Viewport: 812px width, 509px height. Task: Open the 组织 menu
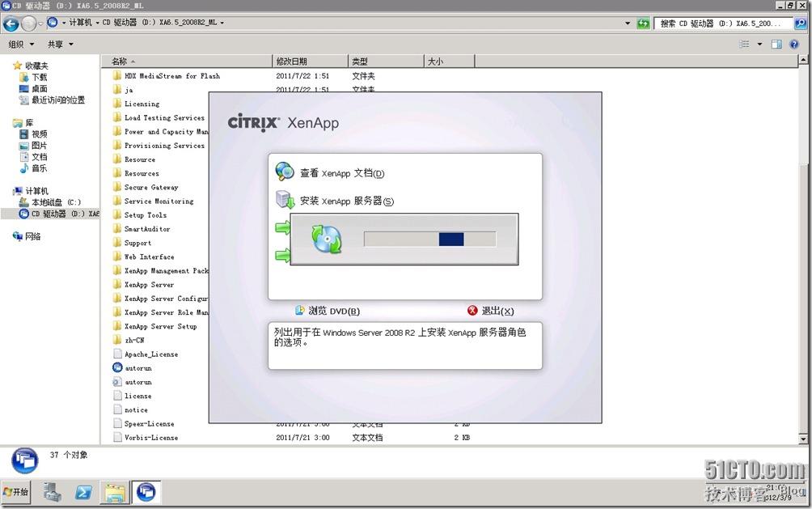pyautogui.click(x=21, y=44)
